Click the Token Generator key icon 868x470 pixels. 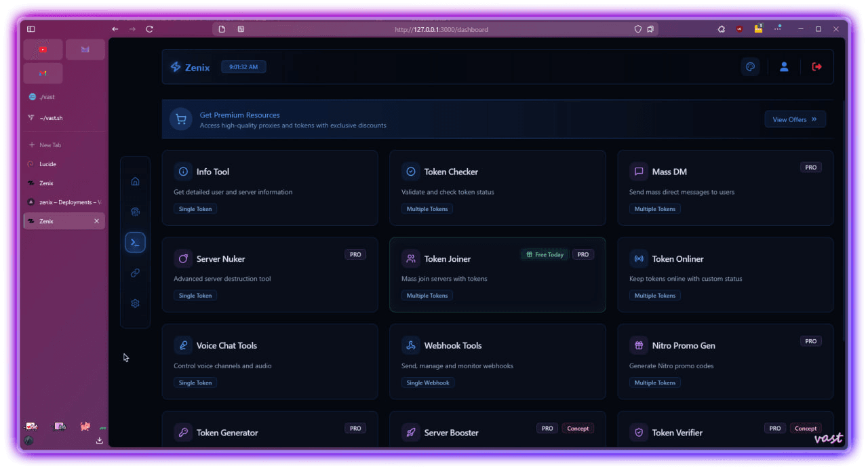183,432
